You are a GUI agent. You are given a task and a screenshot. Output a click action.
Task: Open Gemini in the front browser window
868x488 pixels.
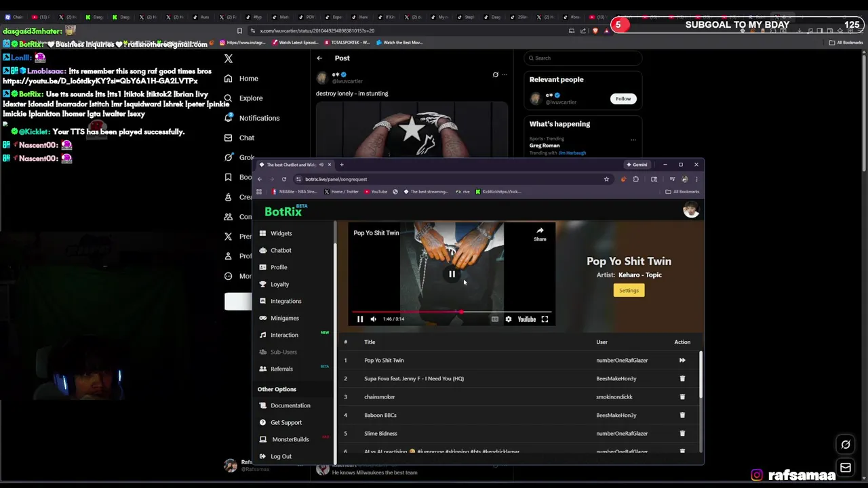tap(636, 165)
